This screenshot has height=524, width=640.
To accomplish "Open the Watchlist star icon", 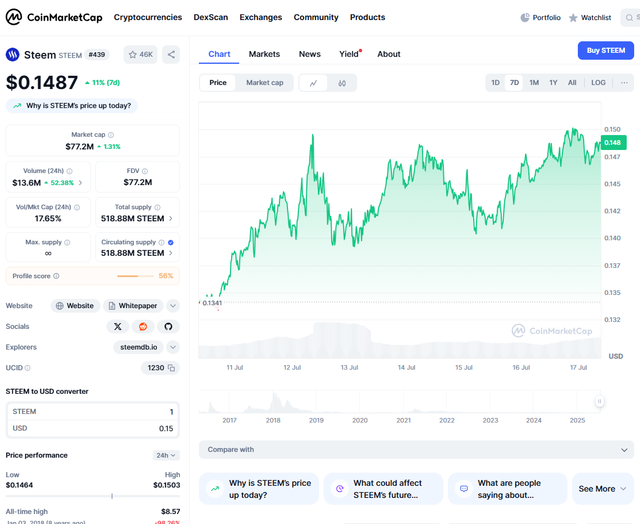I will coord(573,18).
